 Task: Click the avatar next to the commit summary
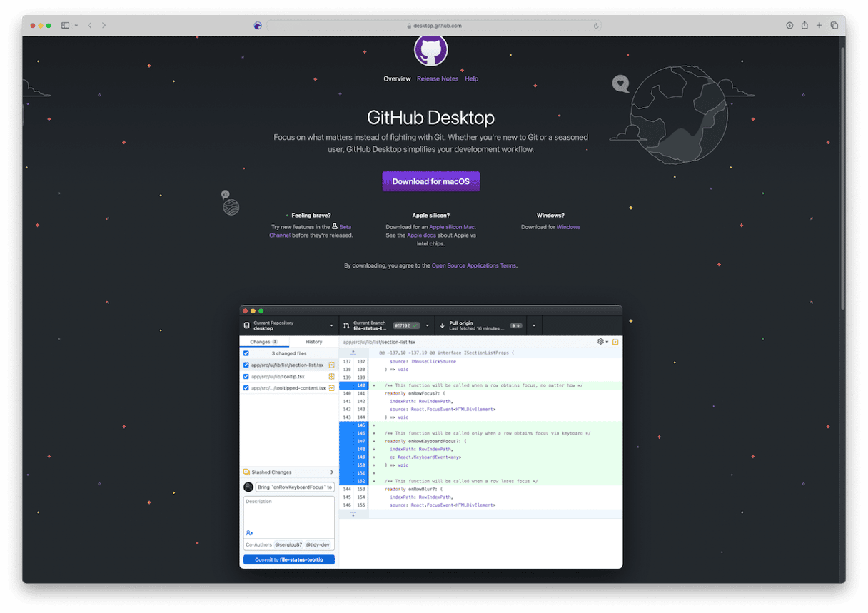[x=248, y=487]
